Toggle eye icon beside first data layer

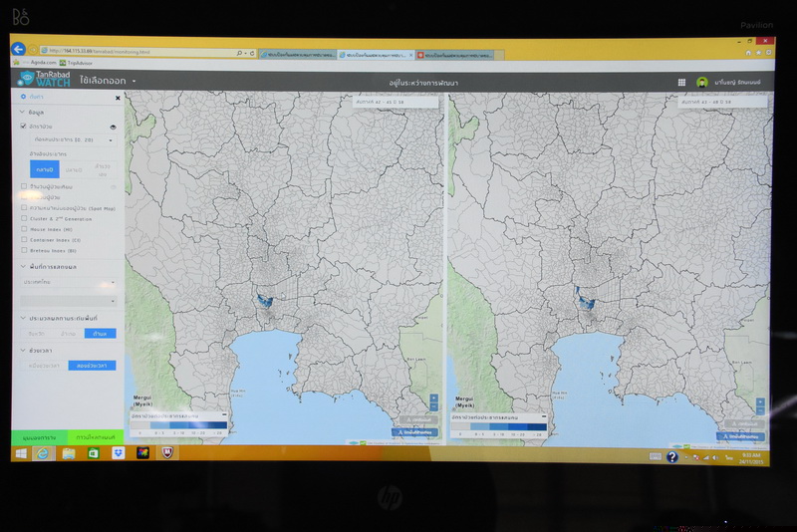click(x=113, y=127)
